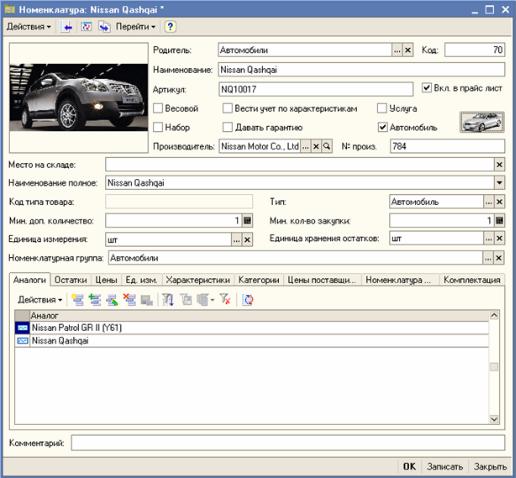Clear the Тип field with X
Image resolution: width=516 pixels, height=478 pixels.
click(x=499, y=202)
